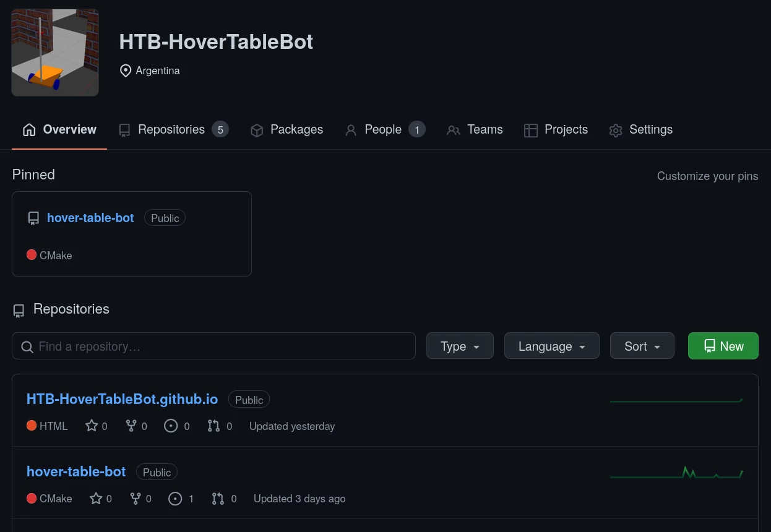Open the Type filter dropdown
771x532 pixels.
[460, 346]
